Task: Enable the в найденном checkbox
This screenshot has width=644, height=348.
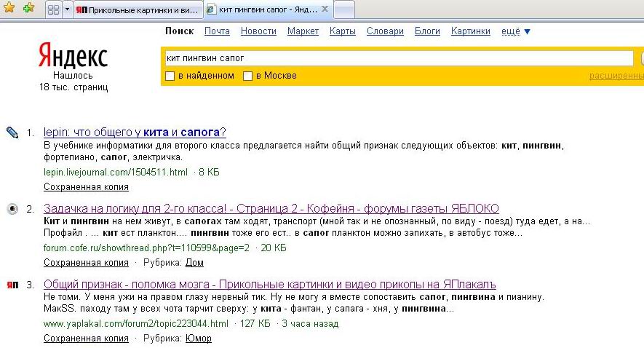Action: click(170, 76)
